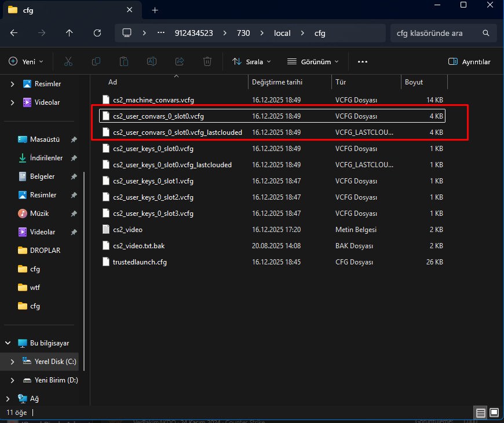The height and width of the screenshot is (423, 504).
Task: Collapse the Bu bilgisayar node
Action: (8, 343)
